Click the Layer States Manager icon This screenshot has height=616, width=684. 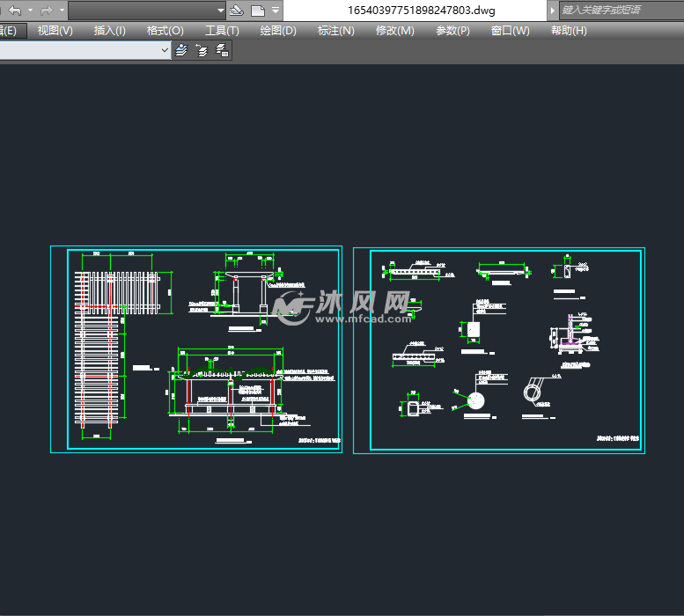(223, 51)
